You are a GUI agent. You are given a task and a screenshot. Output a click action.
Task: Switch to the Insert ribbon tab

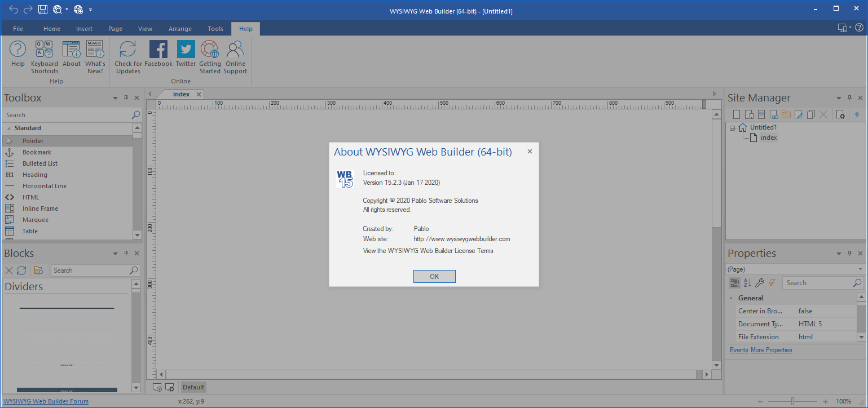point(85,29)
